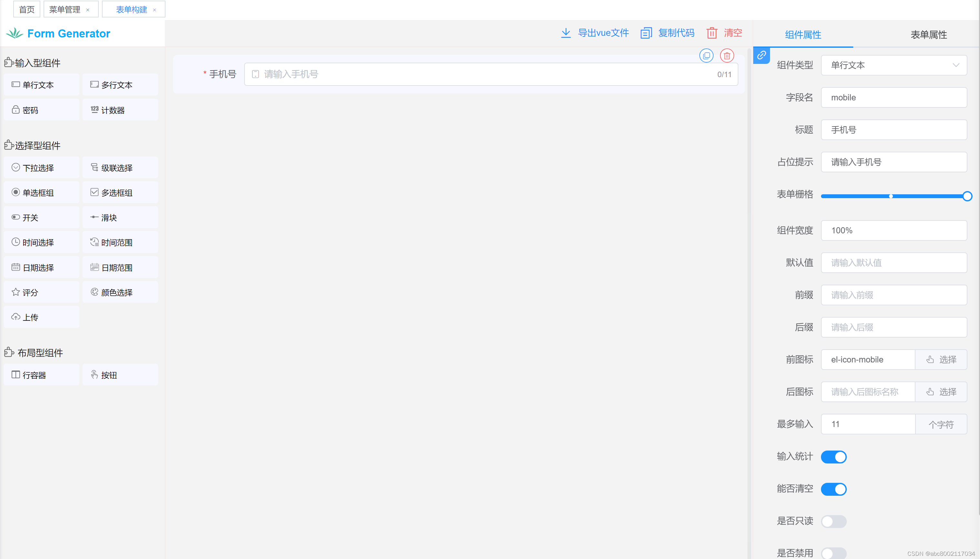Viewport: 980px width, 559px height.
Task: Switch to the 菜单管理 tab
Action: click(x=65, y=10)
